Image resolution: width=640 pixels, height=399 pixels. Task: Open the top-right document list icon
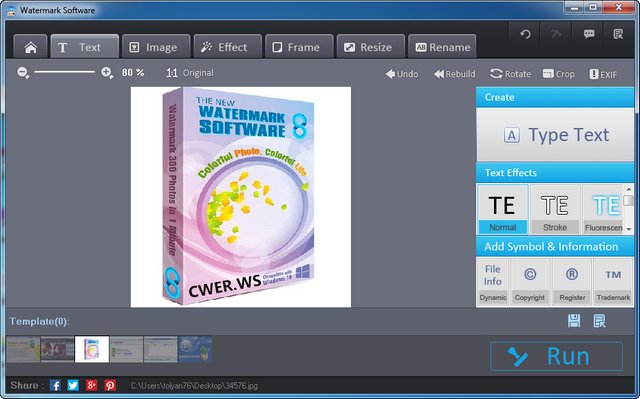click(x=618, y=34)
